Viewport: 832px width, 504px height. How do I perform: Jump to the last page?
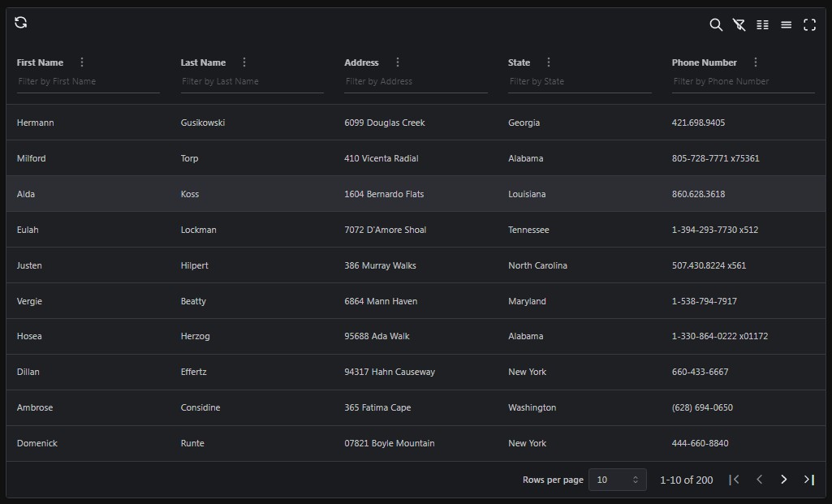808,480
